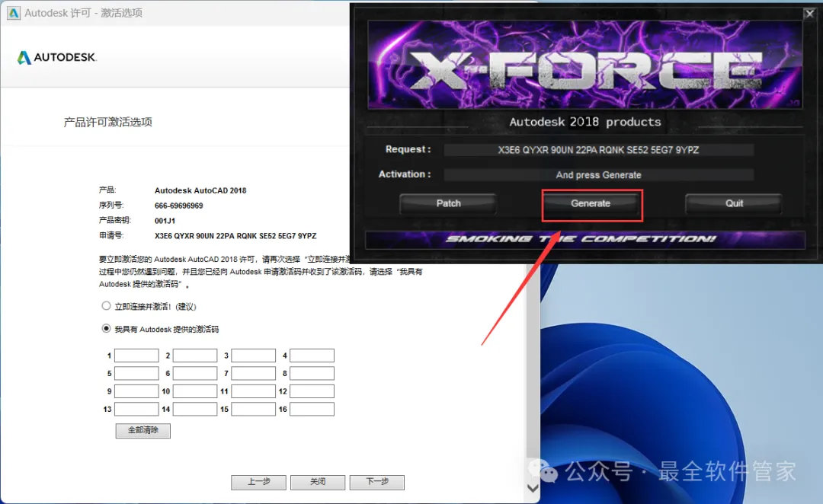
Task: Click the product key 001J1
Action: [x=165, y=221]
